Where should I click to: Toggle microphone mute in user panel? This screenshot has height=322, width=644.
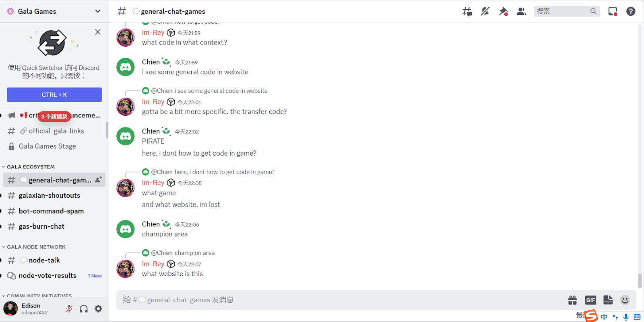click(69, 308)
